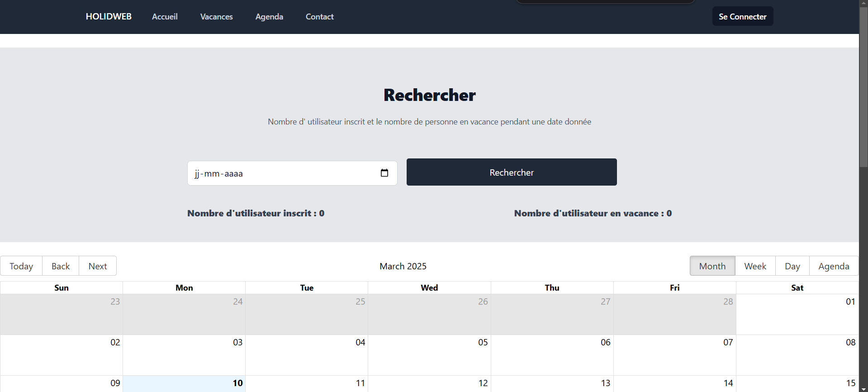Viewport: 868px width, 392px height.
Task: Click greyed-out February date 25
Action: [360, 301]
